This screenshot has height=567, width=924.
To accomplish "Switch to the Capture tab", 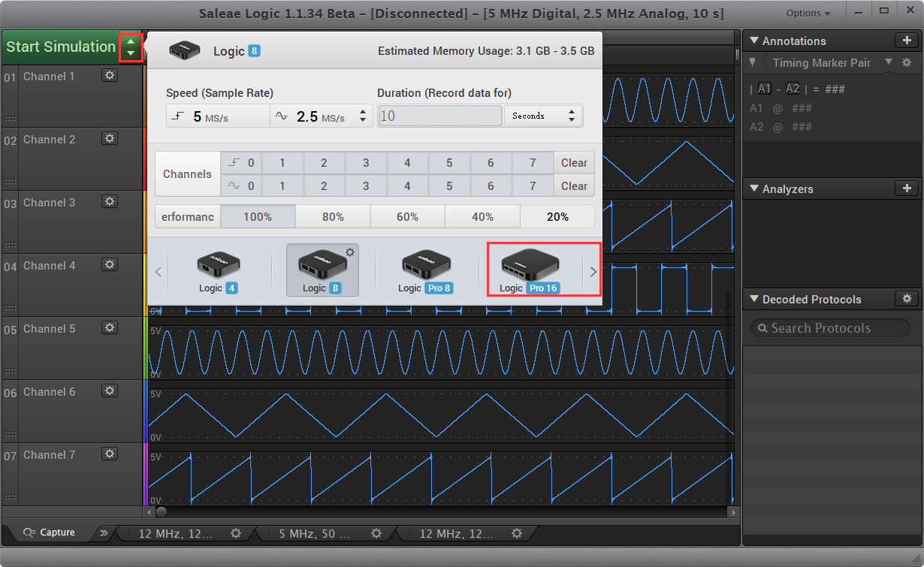I will coord(50,532).
